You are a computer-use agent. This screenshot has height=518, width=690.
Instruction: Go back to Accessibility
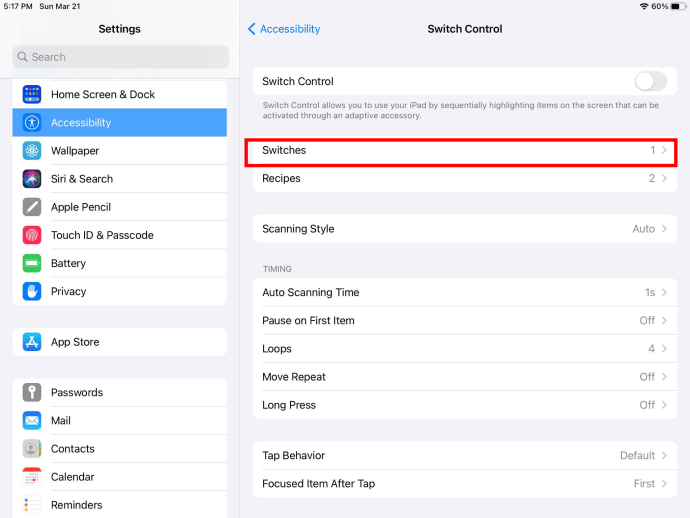tap(284, 29)
